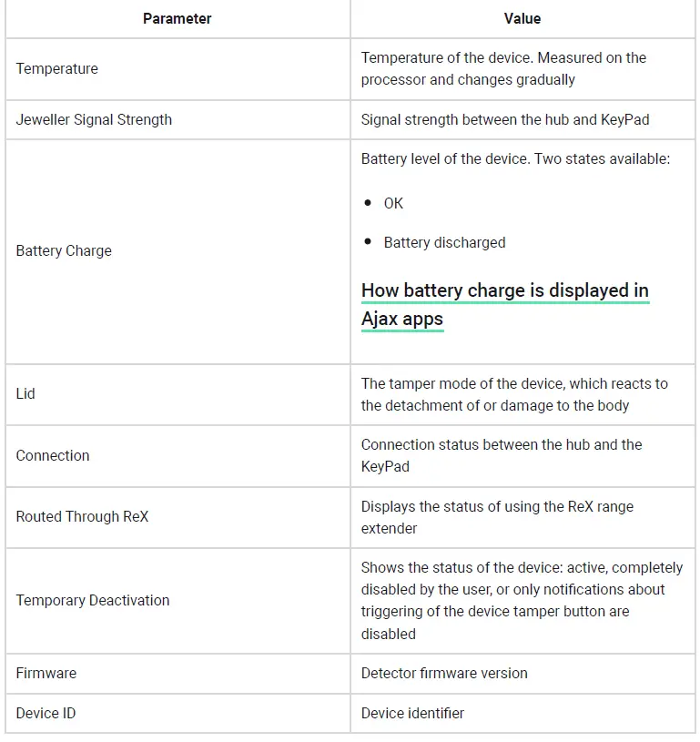Select the Battery Charge parameter cell
This screenshot has height=742, width=700.
pyautogui.click(x=64, y=250)
